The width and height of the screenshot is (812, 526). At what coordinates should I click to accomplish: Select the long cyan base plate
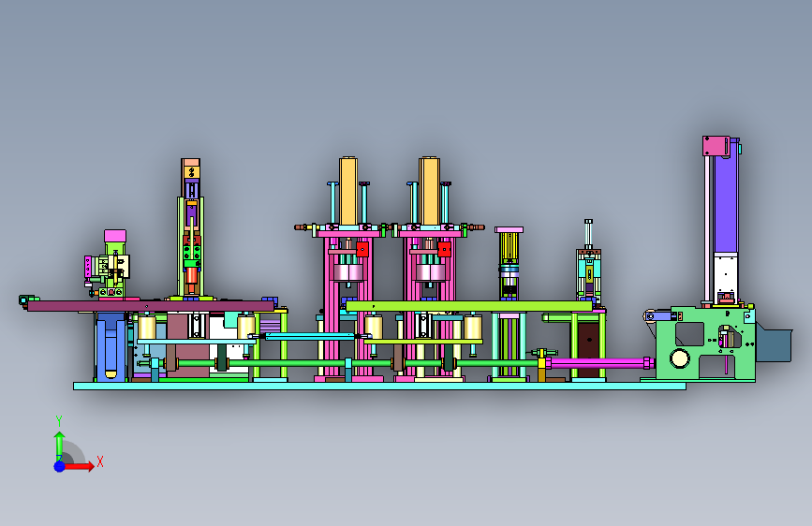pyautogui.click(x=379, y=387)
